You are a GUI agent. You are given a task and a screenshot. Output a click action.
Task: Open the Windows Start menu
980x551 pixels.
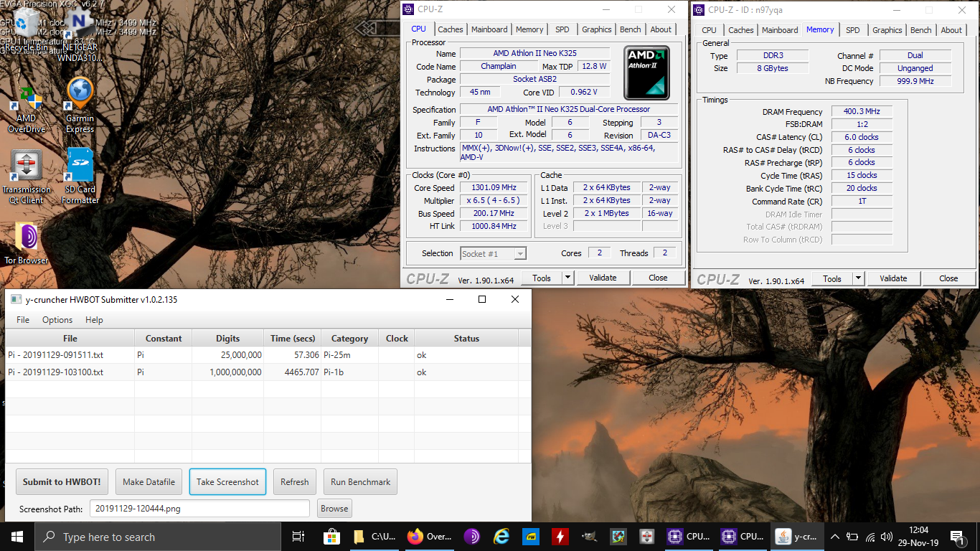17,537
